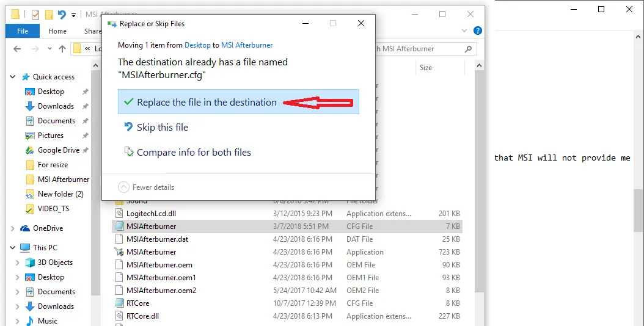Screen dimensions: 644x326
Task: Open VIDEO_TS folder in sidebar
Action: point(53,209)
